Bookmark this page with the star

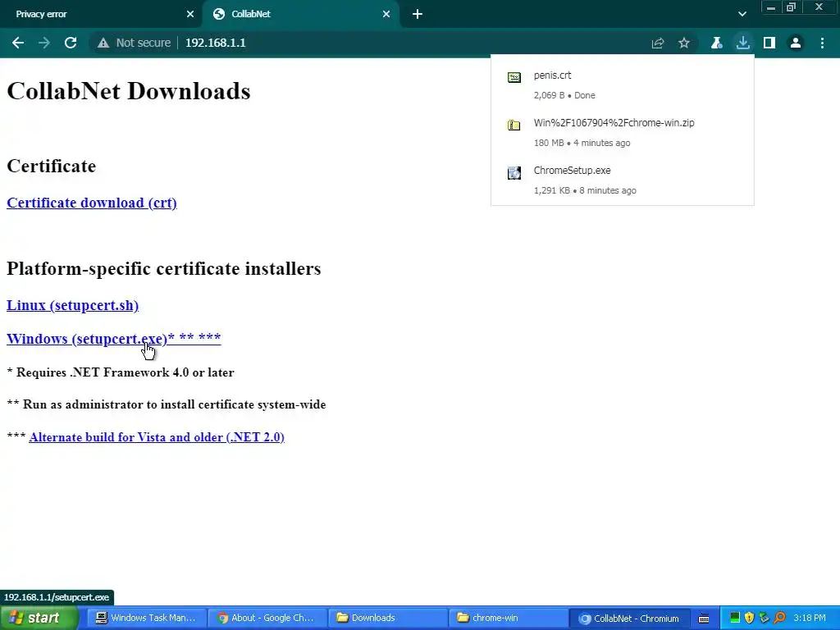[684, 43]
